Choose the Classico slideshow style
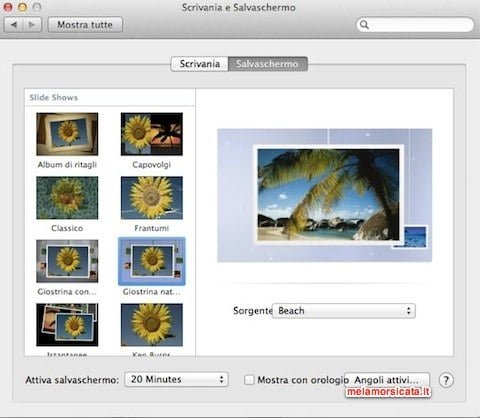 [67, 198]
